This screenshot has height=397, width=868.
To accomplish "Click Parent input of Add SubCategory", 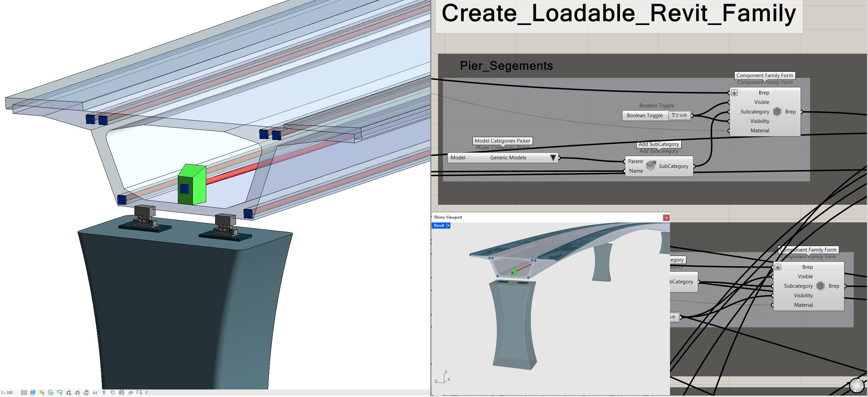I will pyautogui.click(x=635, y=162).
